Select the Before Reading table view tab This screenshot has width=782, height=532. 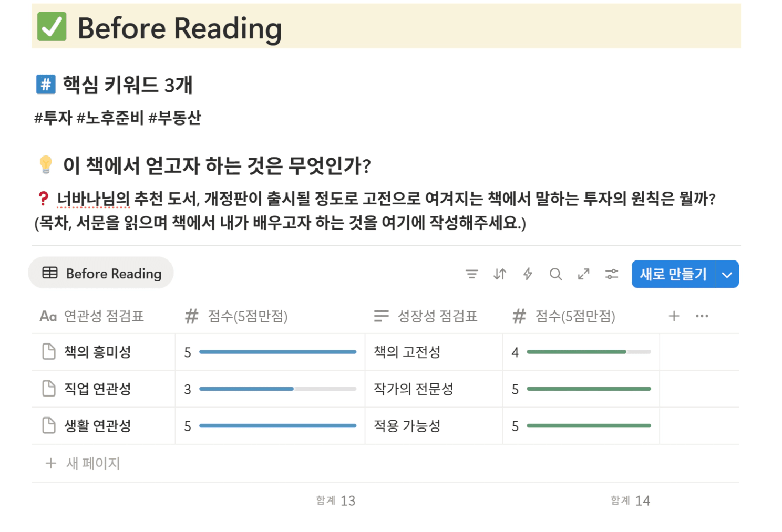click(x=101, y=274)
